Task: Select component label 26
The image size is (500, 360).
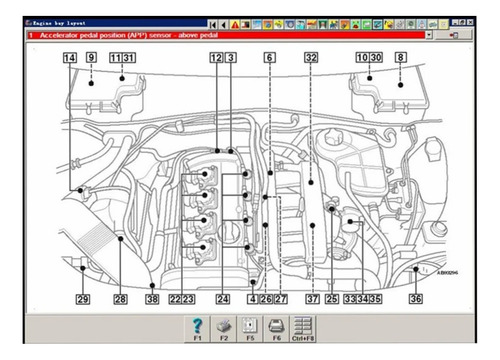Action: coord(266,299)
